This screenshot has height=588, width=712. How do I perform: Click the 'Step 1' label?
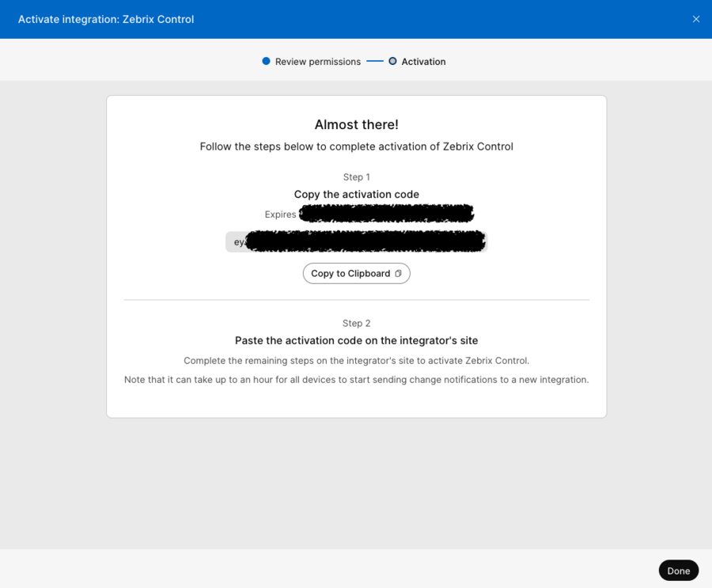click(357, 177)
